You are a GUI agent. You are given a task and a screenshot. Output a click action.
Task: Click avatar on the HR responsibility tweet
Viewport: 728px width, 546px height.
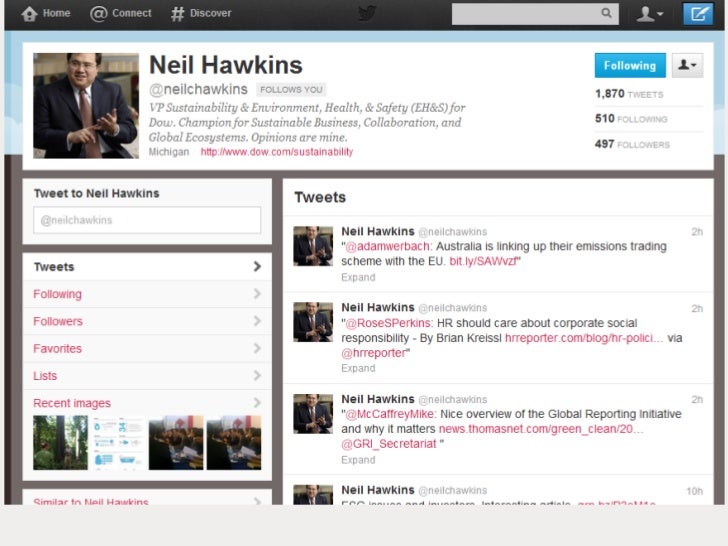click(313, 322)
